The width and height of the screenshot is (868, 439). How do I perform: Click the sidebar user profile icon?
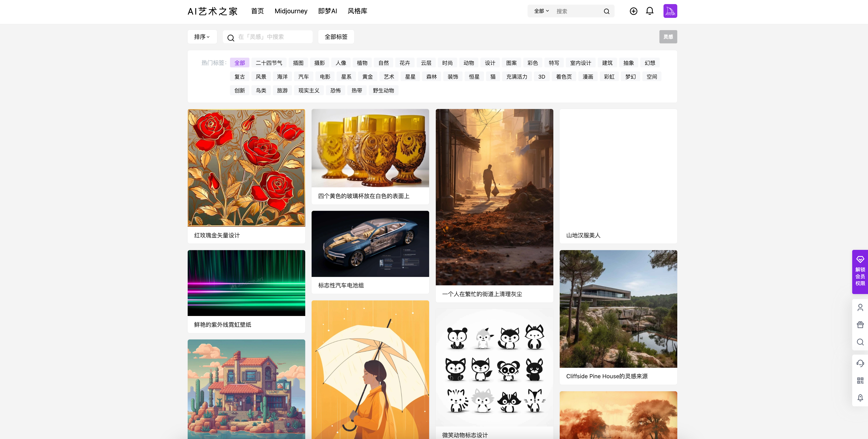pyautogui.click(x=860, y=308)
